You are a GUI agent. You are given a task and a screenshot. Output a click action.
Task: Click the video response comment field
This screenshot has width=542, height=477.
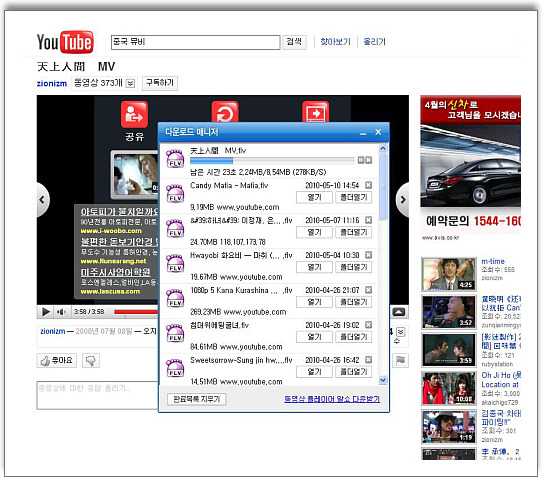click(x=98, y=395)
